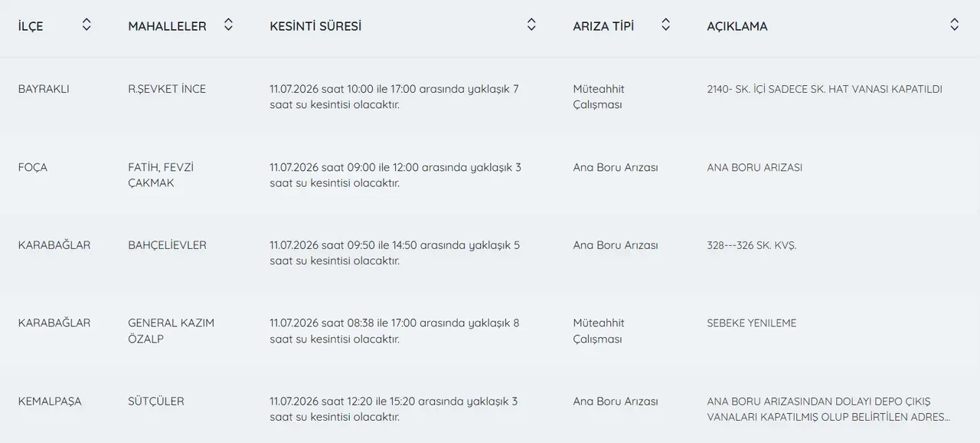Select the BAHÇELİEVLER neighborhood cell
Screen dimensions: 980x443
tap(167, 245)
